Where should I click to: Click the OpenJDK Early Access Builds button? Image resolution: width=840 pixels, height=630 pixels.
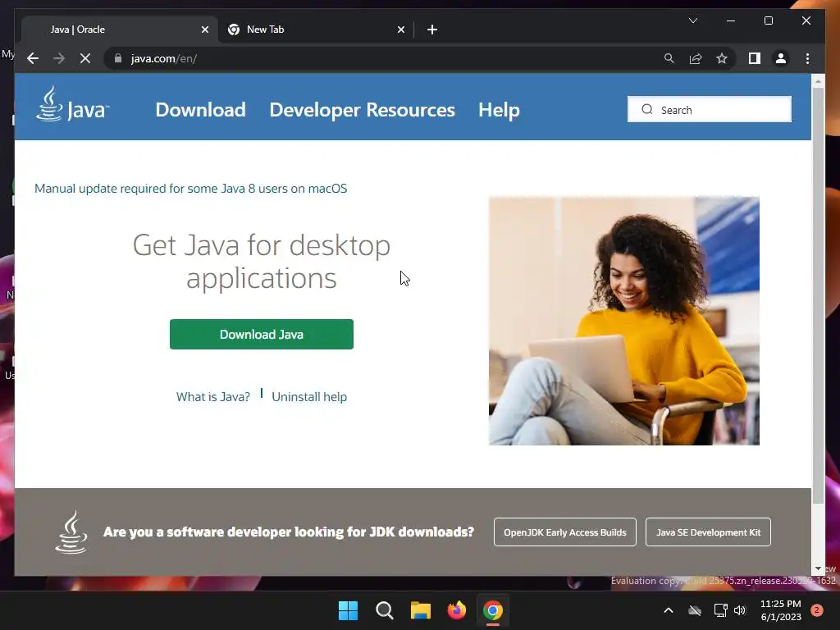[564, 532]
